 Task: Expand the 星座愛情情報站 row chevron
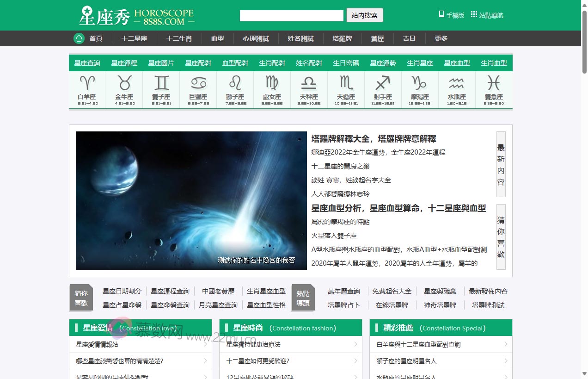tap(206, 344)
